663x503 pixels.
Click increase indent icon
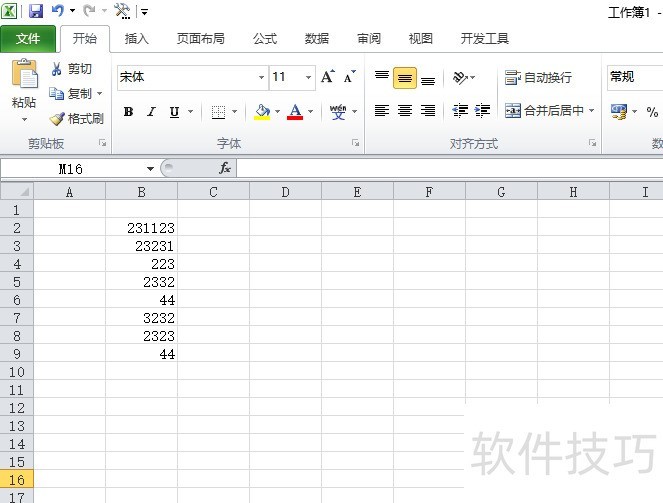point(482,111)
